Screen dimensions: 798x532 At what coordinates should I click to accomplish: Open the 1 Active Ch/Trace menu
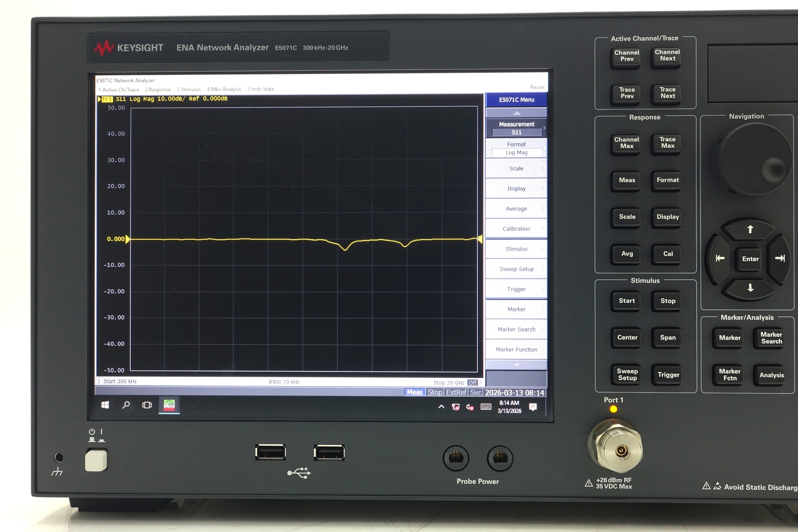119,89
